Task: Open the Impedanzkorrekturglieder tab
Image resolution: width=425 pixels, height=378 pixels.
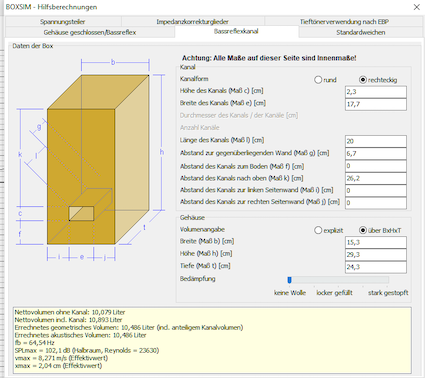Action: click(193, 22)
